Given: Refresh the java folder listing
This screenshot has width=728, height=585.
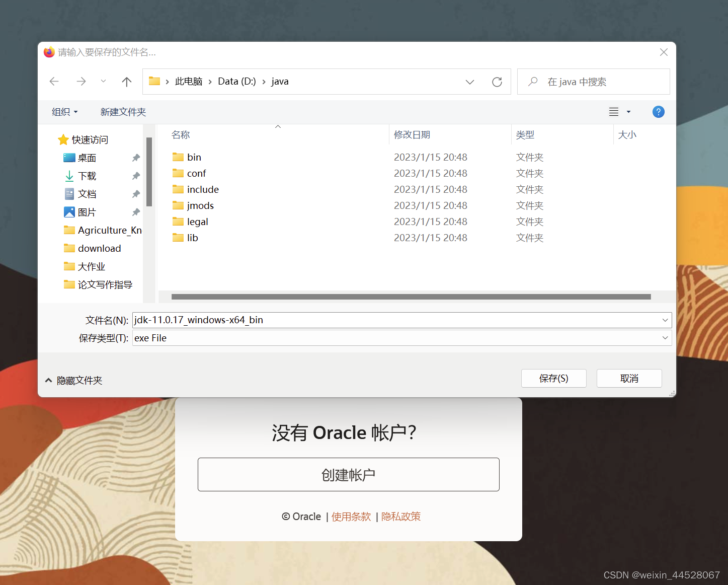Looking at the screenshot, I should tap(497, 82).
